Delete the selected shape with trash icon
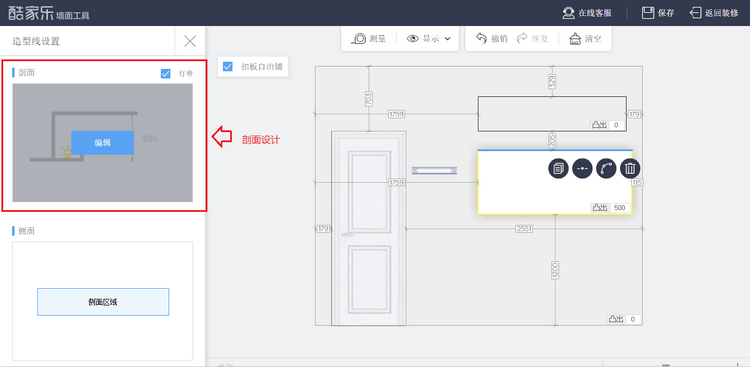The height and width of the screenshot is (367, 750). pyautogui.click(x=630, y=168)
